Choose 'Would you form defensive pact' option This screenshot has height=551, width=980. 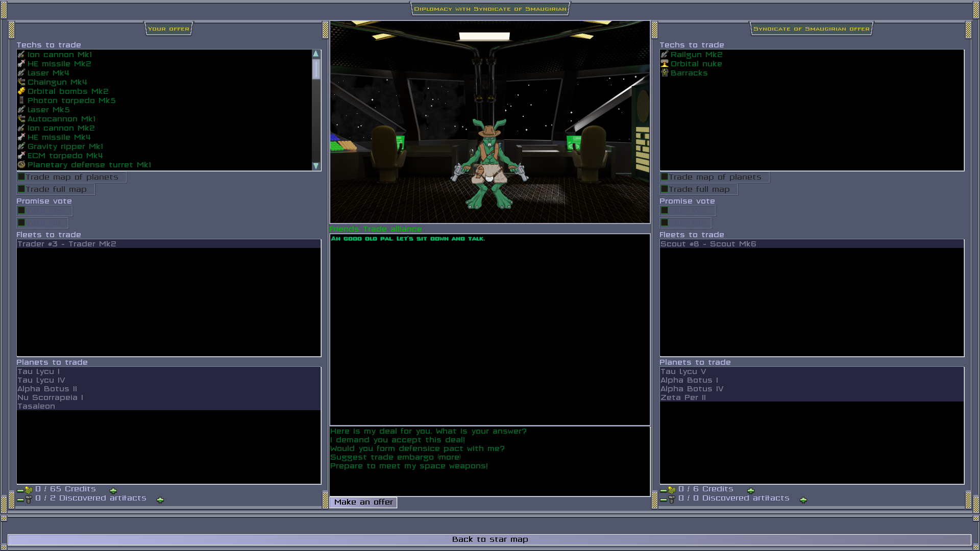click(417, 449)
